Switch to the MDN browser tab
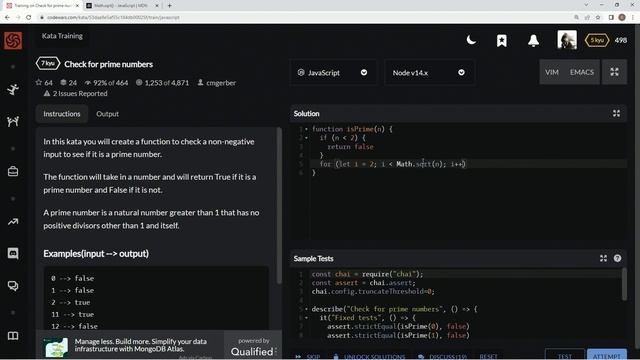Screen dimensions: 640x360 (x=121, y=6)
